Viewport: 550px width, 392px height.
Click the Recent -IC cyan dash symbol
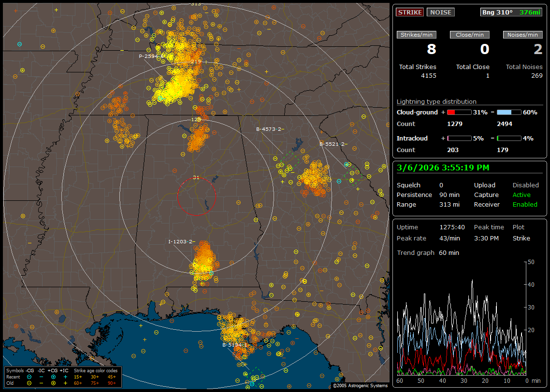[x=41, y=377]
